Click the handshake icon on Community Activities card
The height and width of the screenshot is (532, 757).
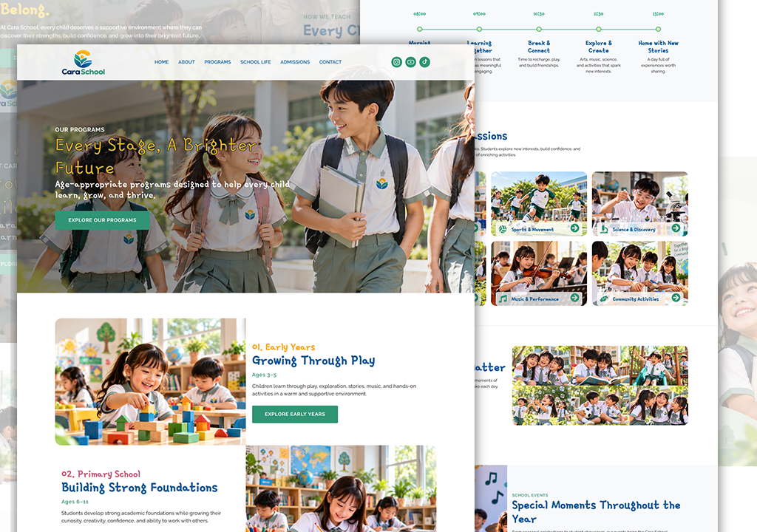[604, 299]
